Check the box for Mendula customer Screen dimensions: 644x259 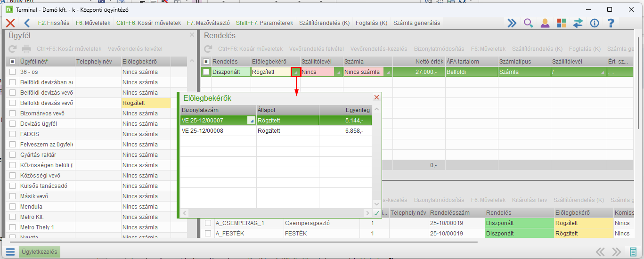tap(13, 207)
